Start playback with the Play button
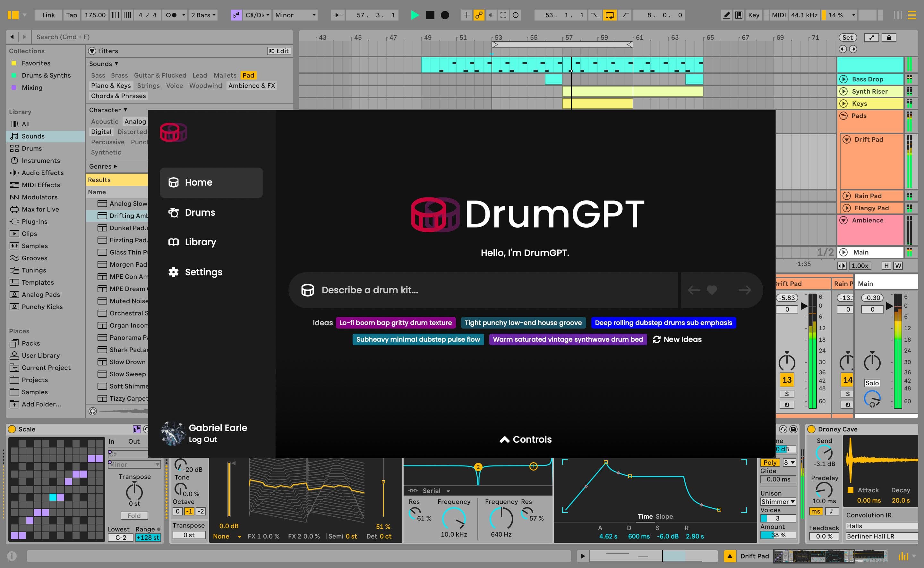 pos(415,15)
